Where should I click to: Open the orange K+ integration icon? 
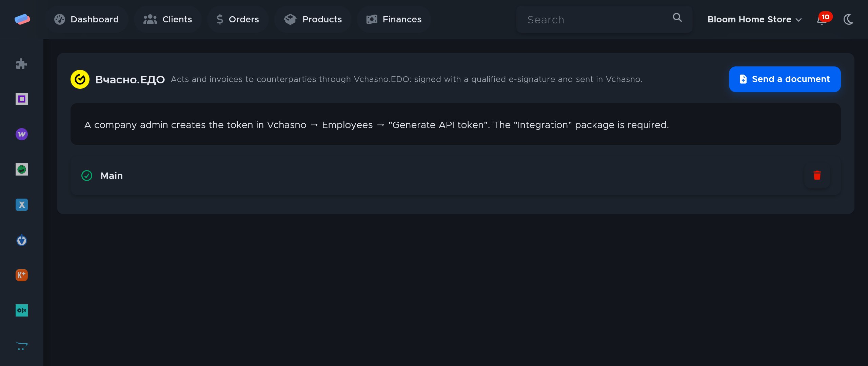(x=21, y=275)
